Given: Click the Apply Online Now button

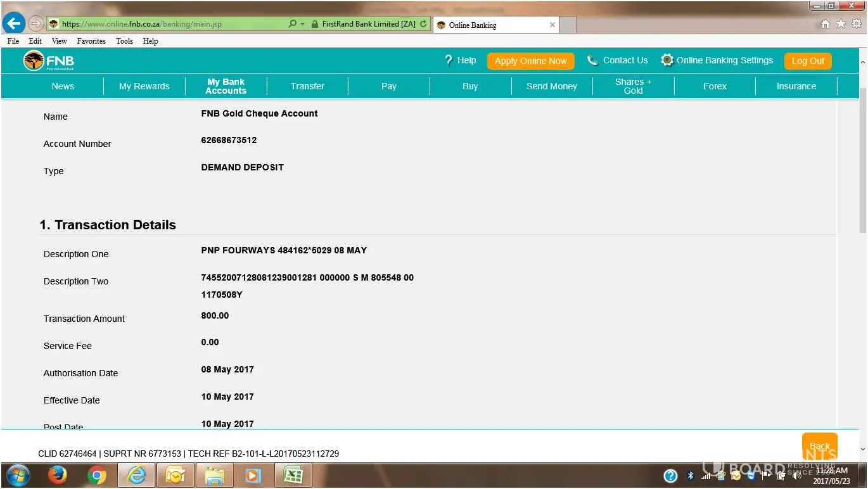Looking at the screenshot, I should tap(530, 61).
